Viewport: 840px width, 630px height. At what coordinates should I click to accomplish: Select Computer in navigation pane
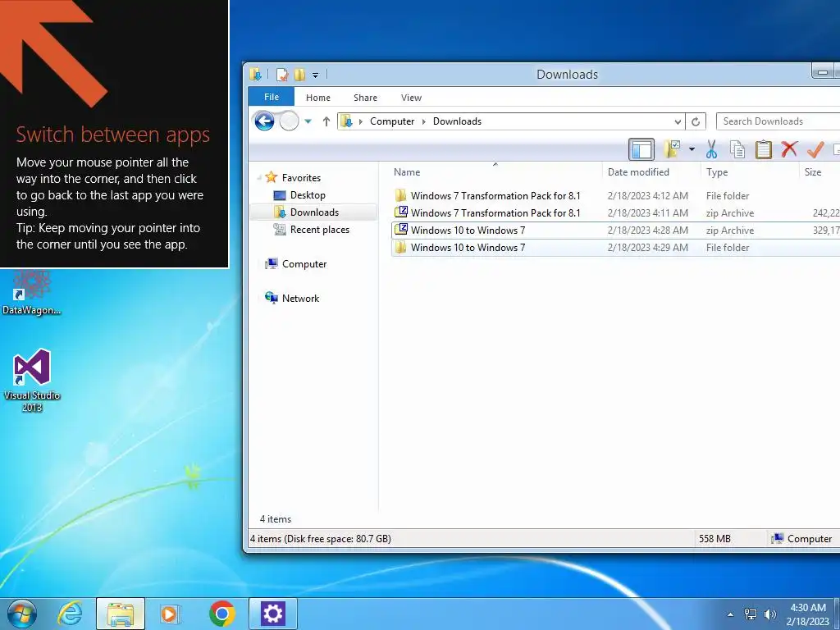pyautogui.click(x=304, y=263)
